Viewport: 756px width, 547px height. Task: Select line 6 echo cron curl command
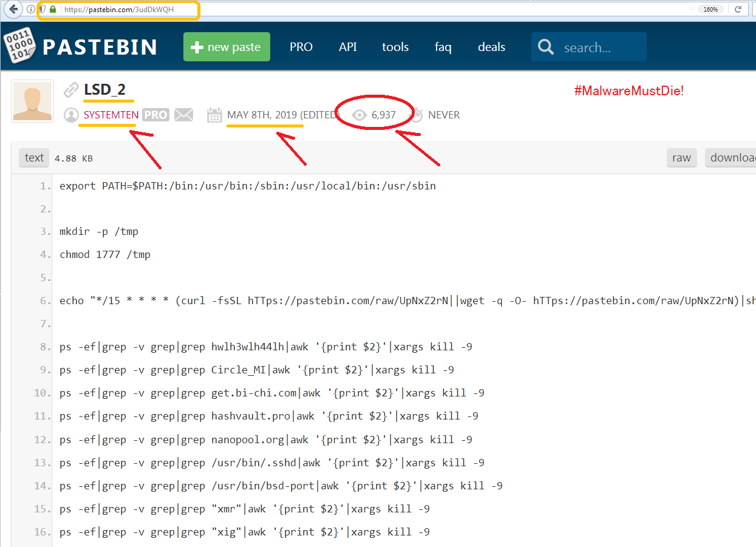coord(407,301)
